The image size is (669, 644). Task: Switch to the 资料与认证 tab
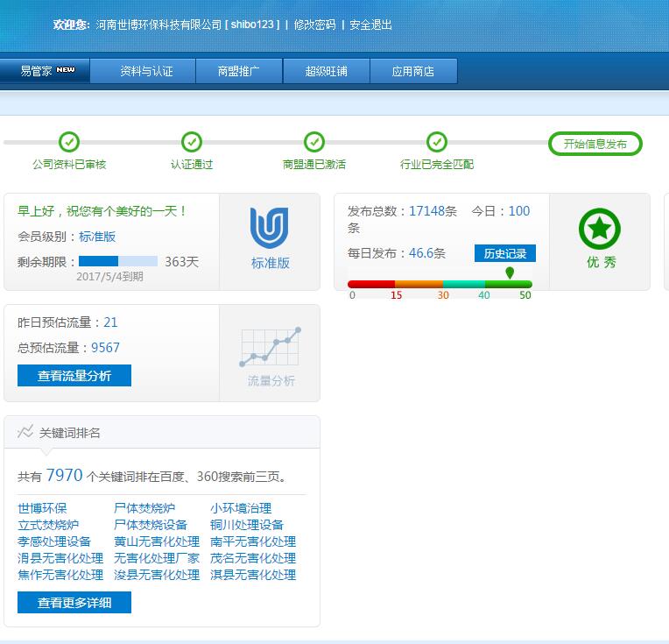click(x=146, y=71)
